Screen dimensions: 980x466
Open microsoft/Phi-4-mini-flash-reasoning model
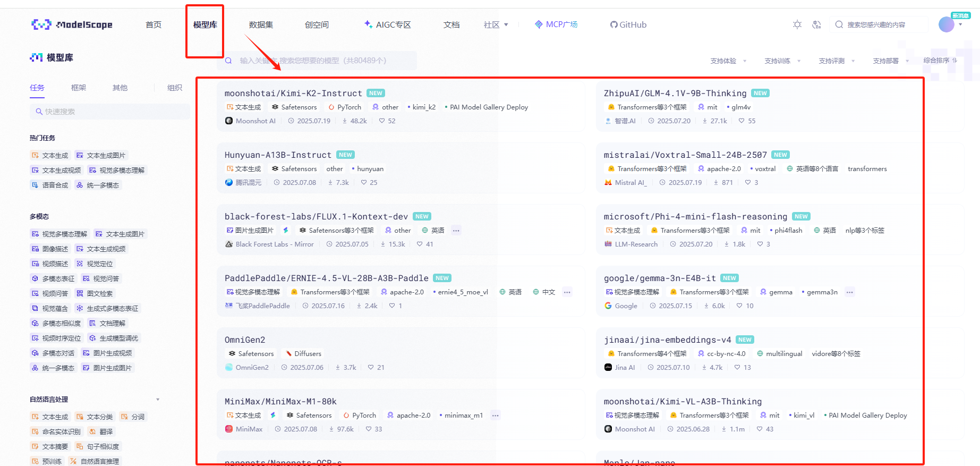point(695,216)
